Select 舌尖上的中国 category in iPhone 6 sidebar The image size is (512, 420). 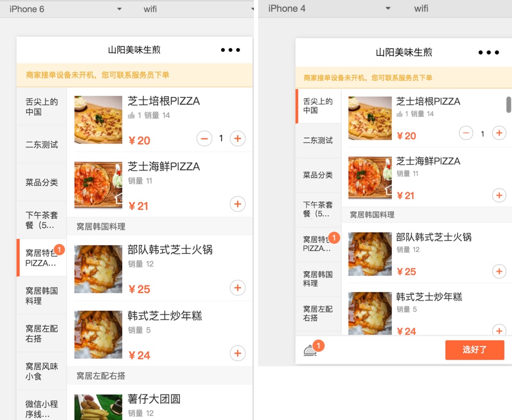41,107
